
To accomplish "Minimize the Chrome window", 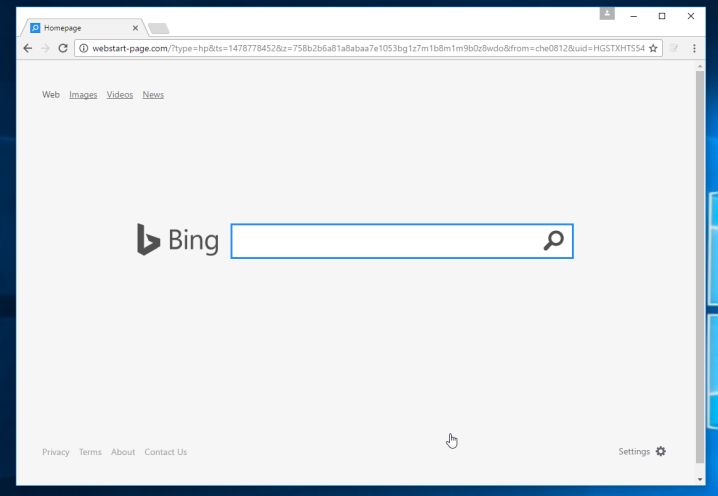I will pyautogui.click(x=634, y=16).
